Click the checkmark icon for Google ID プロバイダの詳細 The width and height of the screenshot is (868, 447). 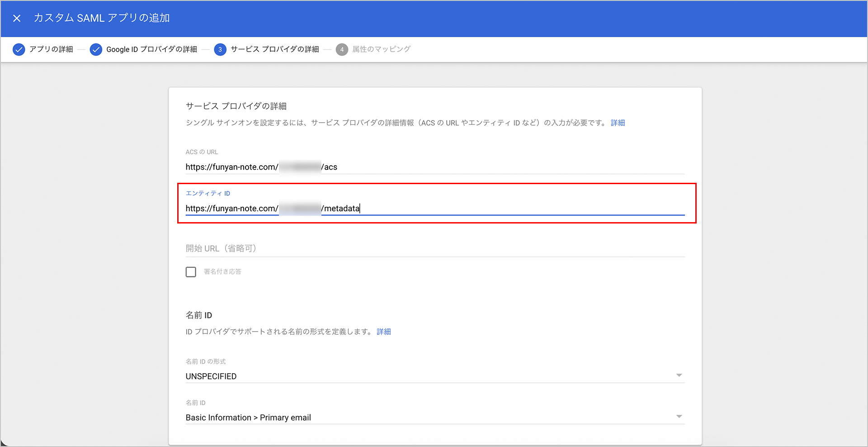(x=96, y=49)
